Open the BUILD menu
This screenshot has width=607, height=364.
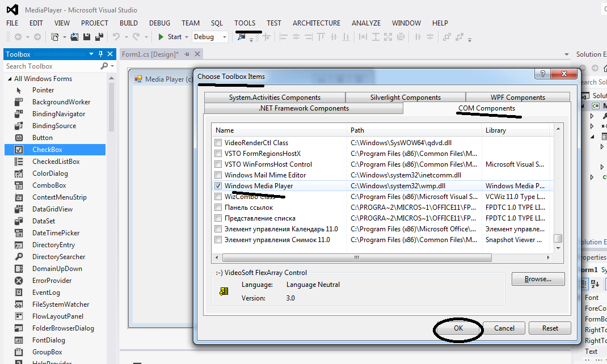129,23
